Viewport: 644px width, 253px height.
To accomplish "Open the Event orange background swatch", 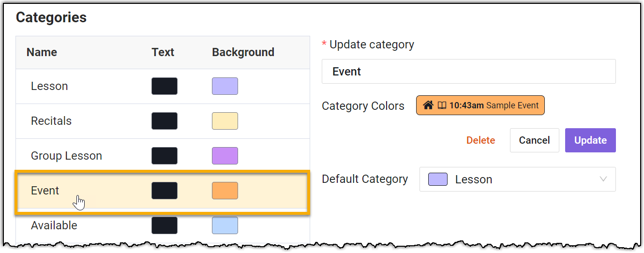I will coord(225,191).
